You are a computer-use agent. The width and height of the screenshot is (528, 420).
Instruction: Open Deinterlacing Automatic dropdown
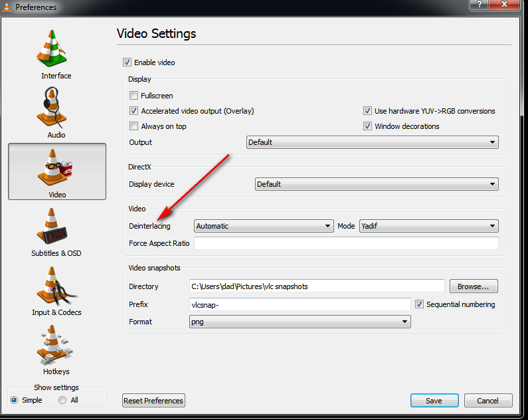click(264, 226)
